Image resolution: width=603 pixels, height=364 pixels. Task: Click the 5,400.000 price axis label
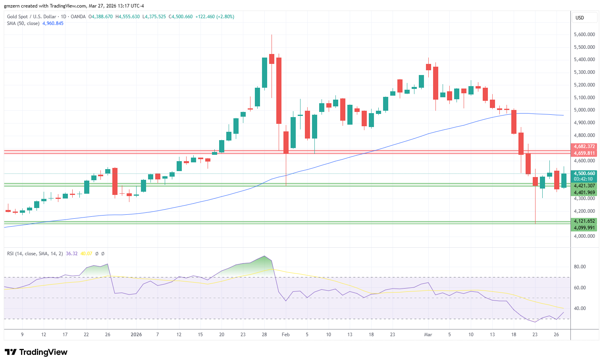[584, 60]
